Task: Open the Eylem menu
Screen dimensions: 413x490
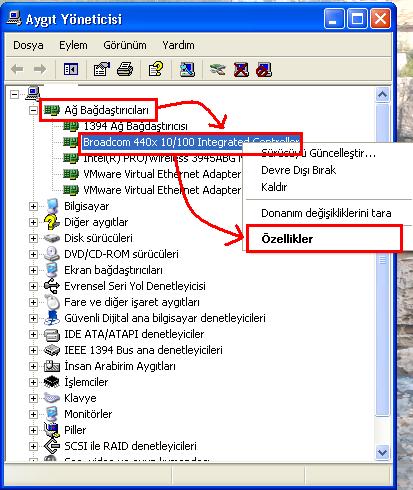Action: [x=73, y=45]
